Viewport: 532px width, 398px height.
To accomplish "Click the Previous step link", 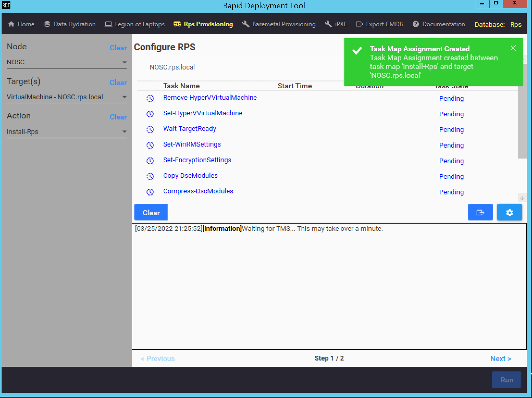I will point(158,358).
